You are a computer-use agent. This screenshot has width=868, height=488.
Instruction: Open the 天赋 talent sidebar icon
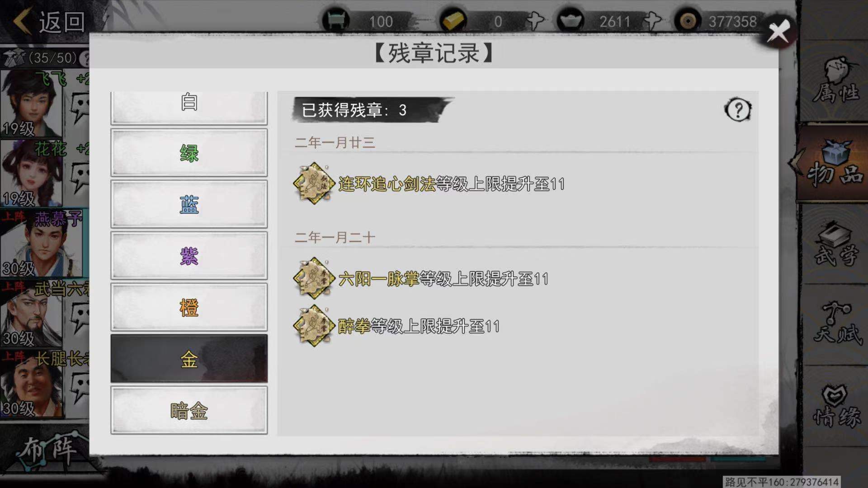(835, 324)
